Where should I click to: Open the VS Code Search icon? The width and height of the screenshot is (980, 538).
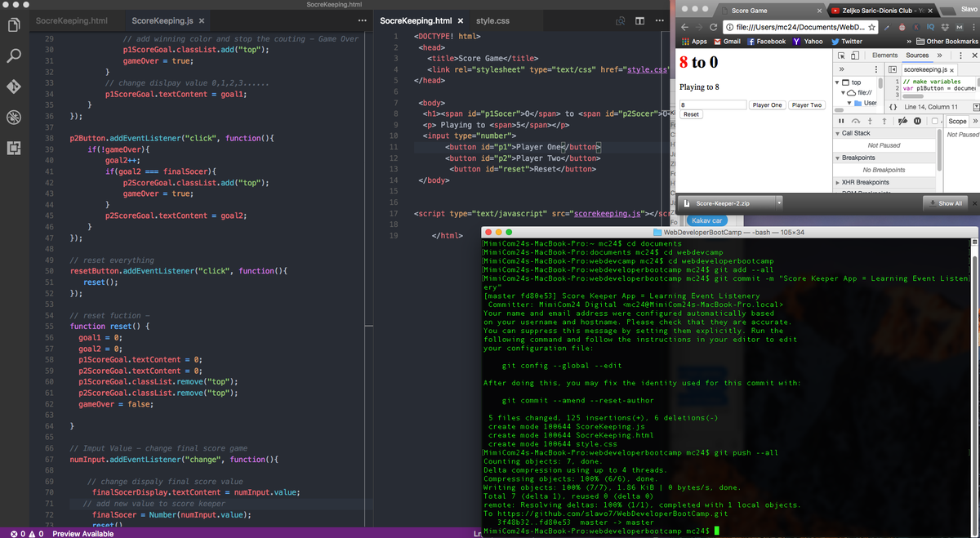(14, 56)
